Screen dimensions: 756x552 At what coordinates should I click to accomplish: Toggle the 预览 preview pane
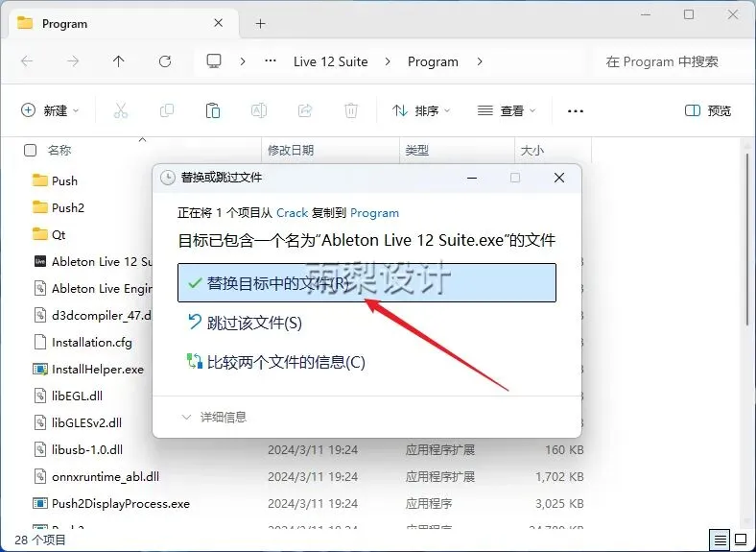708,110
